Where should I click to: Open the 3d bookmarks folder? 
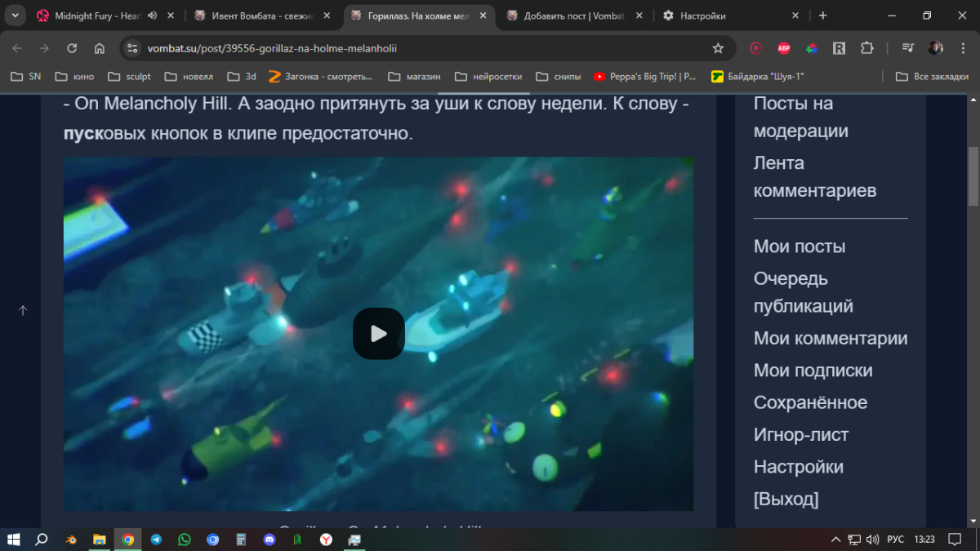(240, 76)
